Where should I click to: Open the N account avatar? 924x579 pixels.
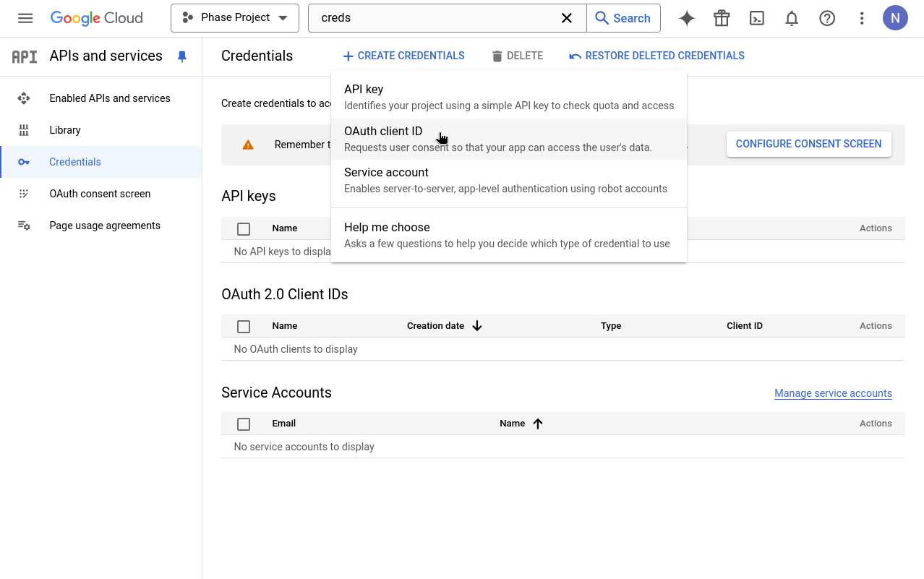tap(895, 18)
